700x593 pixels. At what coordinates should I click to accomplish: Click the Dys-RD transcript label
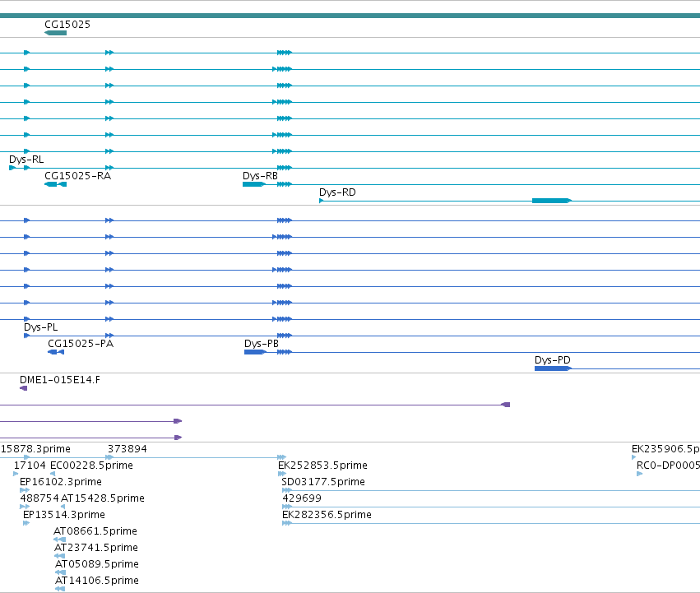pyautogui.click(x=337, y=192)
